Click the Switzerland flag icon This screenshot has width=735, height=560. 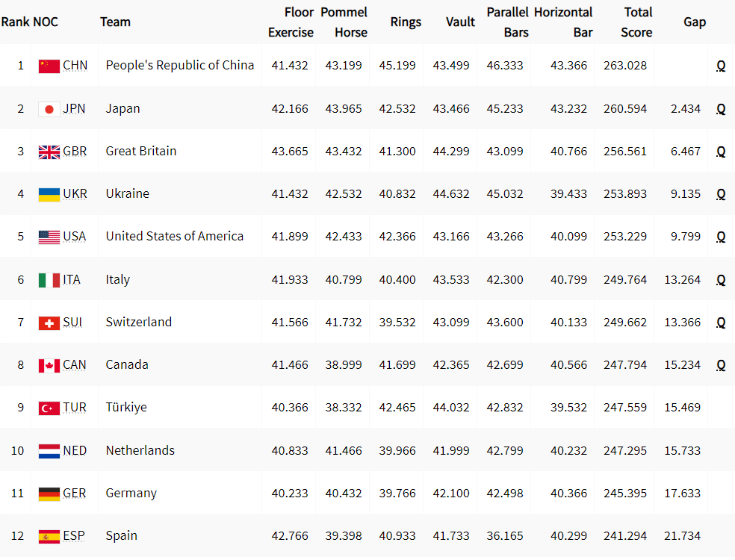[49, 323]
